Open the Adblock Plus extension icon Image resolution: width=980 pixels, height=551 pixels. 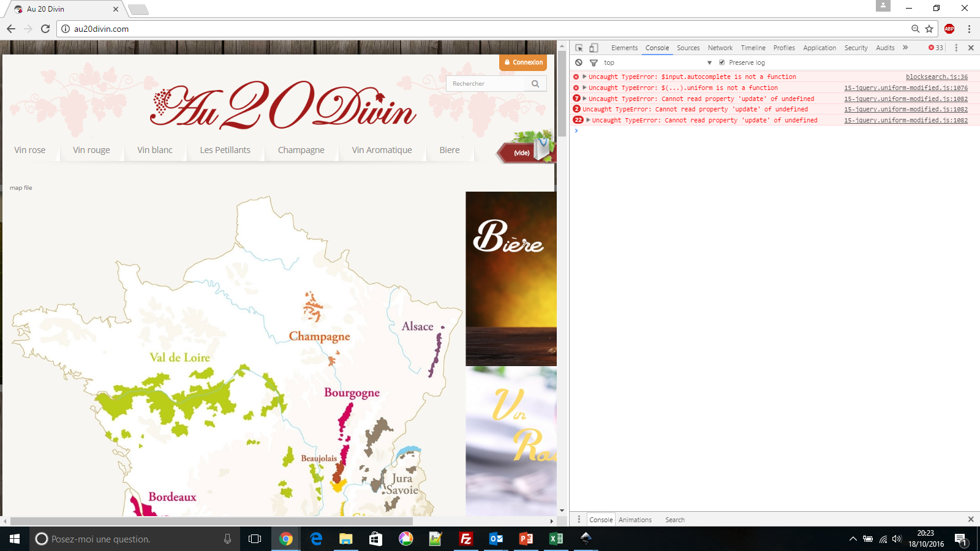pos(949,29)
